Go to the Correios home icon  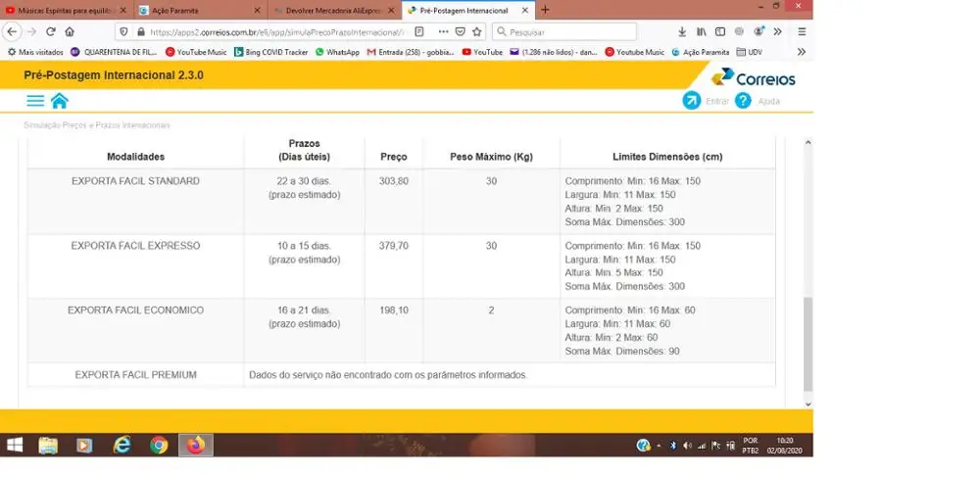pyautogui.click(x=60, y=101)
